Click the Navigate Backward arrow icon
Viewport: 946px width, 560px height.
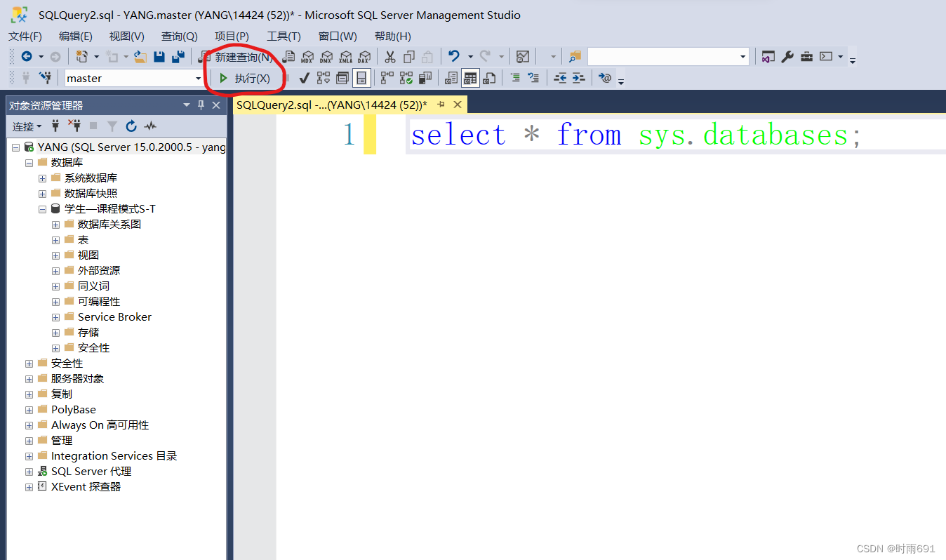coord(27,57)
